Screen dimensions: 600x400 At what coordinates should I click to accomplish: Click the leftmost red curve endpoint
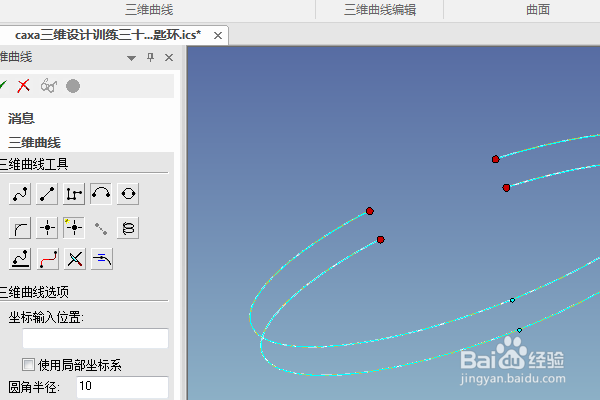pos(370,211)
